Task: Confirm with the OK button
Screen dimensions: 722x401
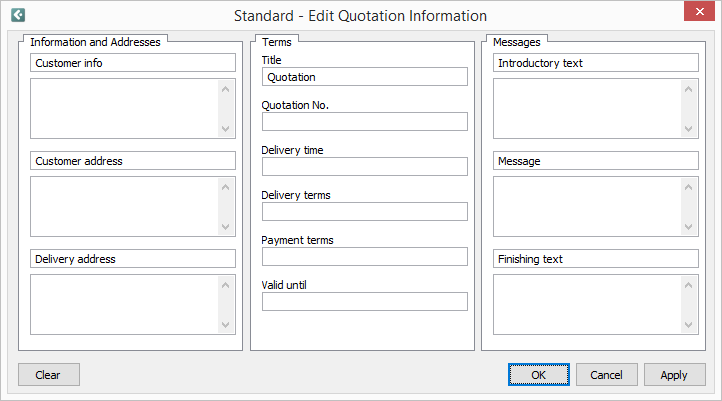Action: (538, 375)
